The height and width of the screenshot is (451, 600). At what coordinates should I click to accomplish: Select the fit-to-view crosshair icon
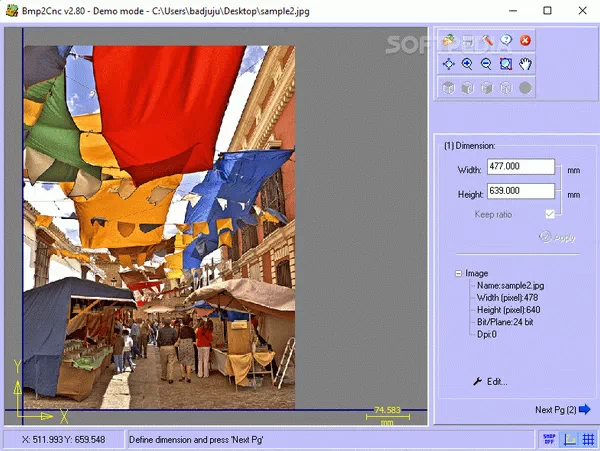[x=450, y=64]
